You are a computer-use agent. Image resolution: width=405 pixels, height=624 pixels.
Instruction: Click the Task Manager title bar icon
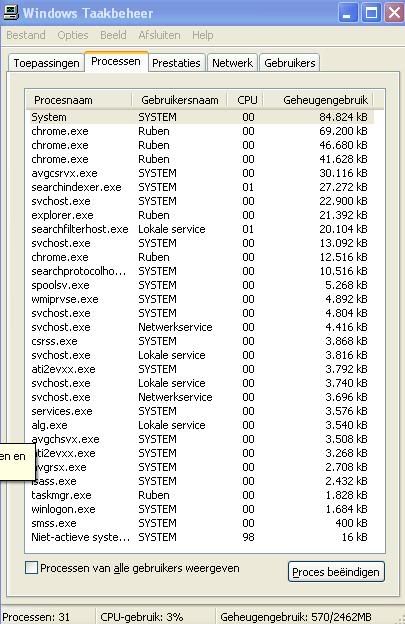coord(11,12)
